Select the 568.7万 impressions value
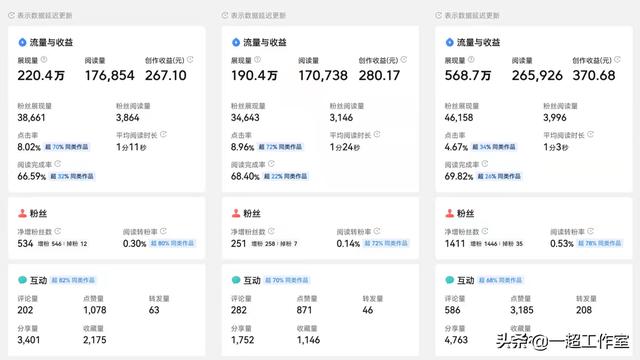The image size is (640, 360). pos(468,76)
